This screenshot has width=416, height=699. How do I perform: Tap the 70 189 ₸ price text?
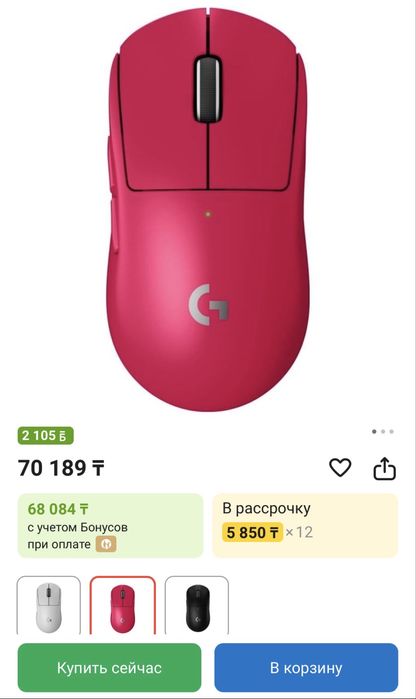pyautogui.click(x=61, y=468)
